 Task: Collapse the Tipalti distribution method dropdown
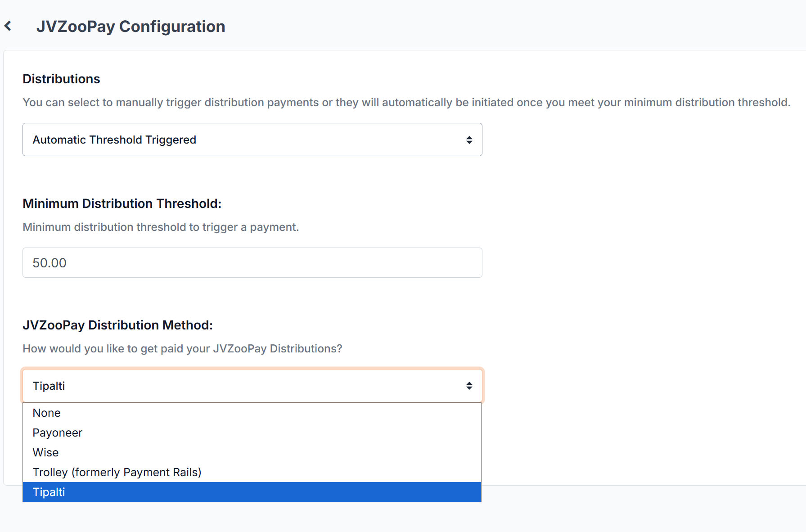point(252,386)
